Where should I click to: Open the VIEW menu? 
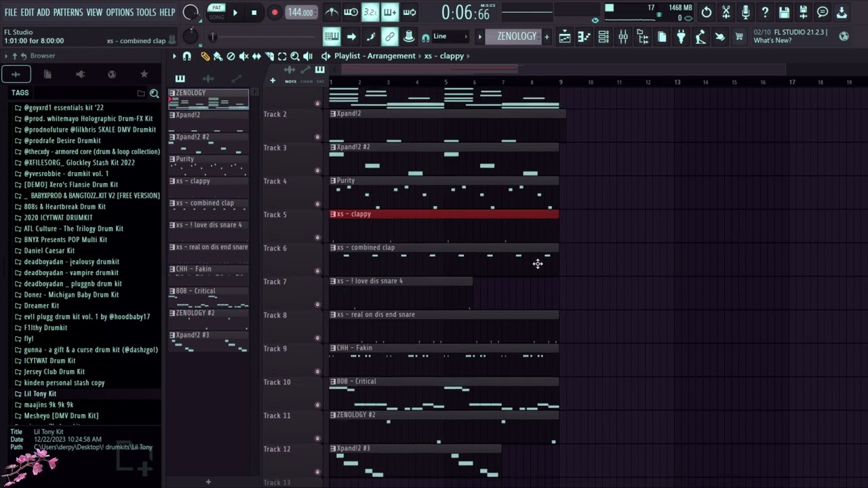[94, 12]
